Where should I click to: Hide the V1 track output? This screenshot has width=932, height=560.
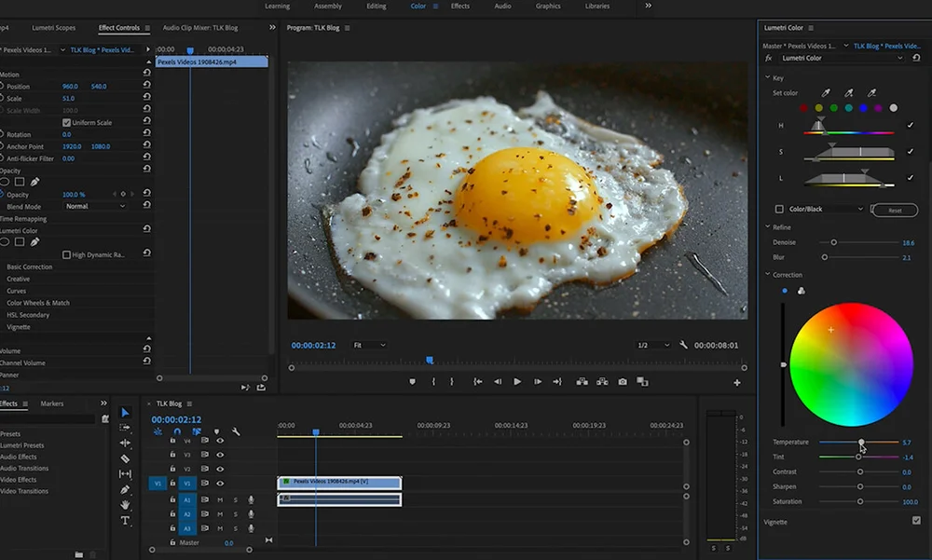[220, 484]
